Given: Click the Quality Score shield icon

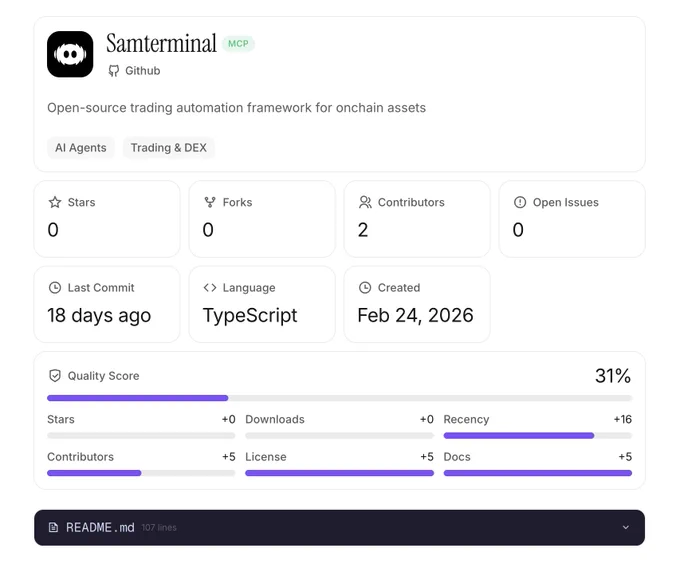Looking at the screenshot, I should [55, 376].
